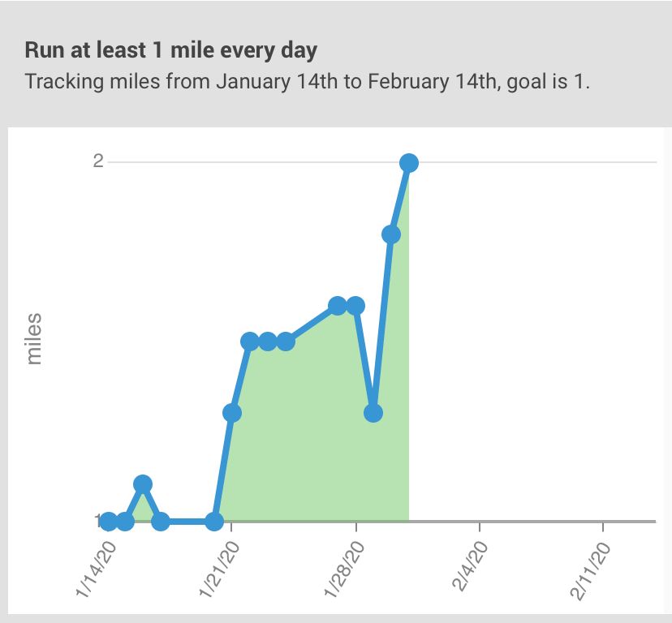Click the 'miles' y-axis label
Image resolution: width=672 pixels, height=623 pixels.
34,339
